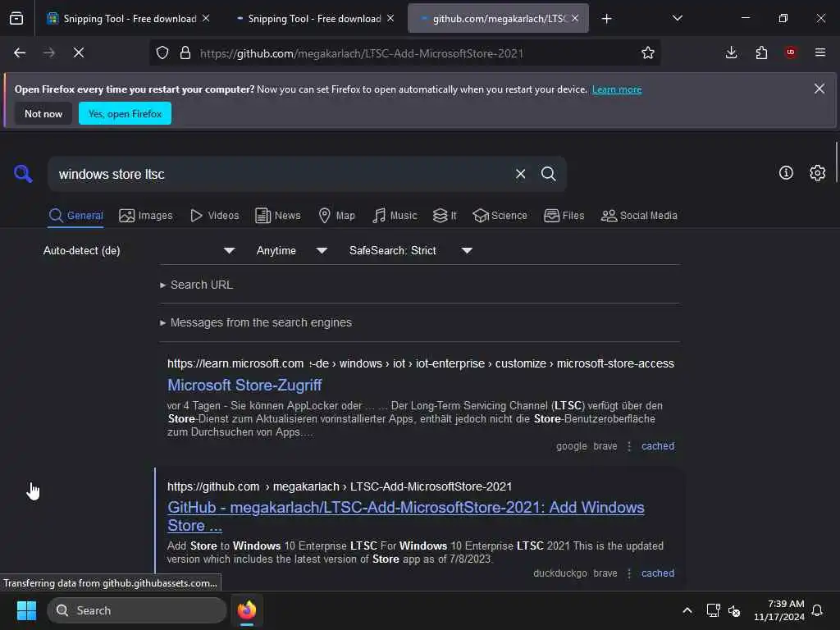Select the github.com/megakarlach tab
The height and width of the screenshot is (630, 840).
click(x=498, y=19)
